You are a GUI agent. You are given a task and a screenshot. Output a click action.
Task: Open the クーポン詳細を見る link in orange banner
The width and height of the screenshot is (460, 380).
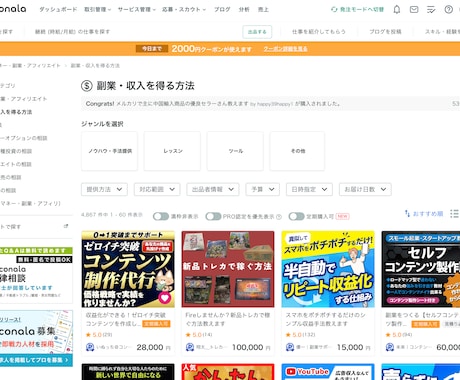286,49
